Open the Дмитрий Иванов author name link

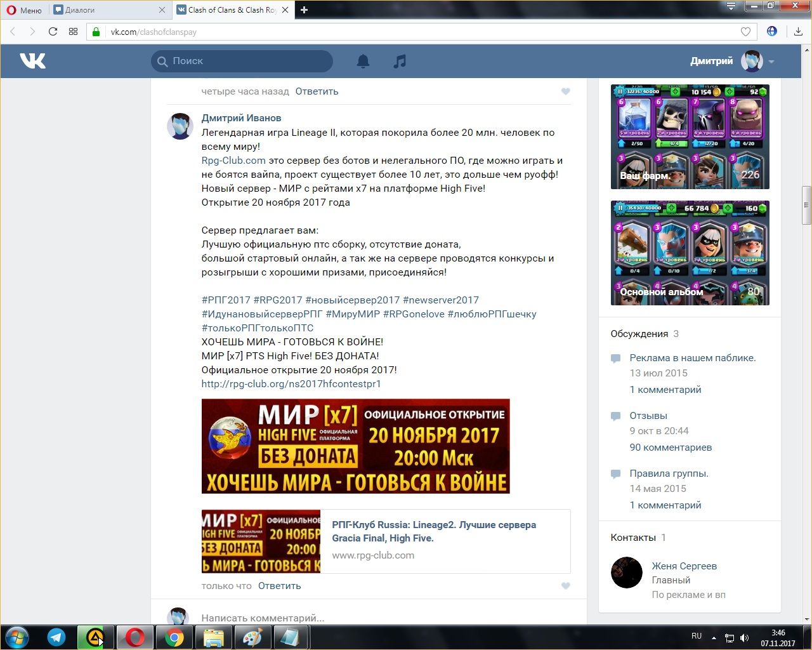pyautogui.click(x=241, y=118)
